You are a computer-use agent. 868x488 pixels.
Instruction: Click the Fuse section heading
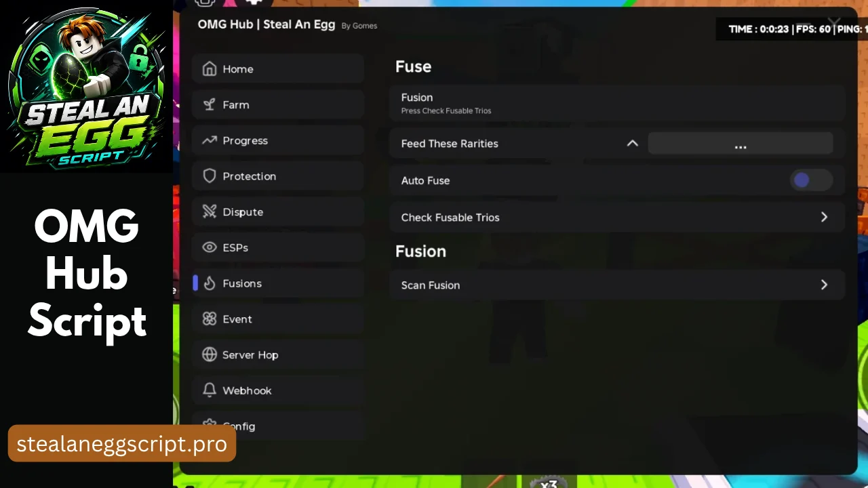[414, 66]
